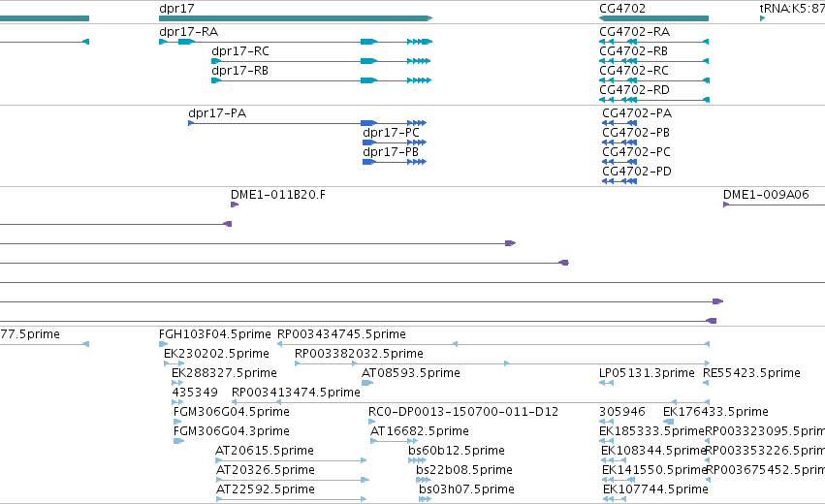Select EST AT22592.5prime
The image size is (825, 504).
[291, 500]
